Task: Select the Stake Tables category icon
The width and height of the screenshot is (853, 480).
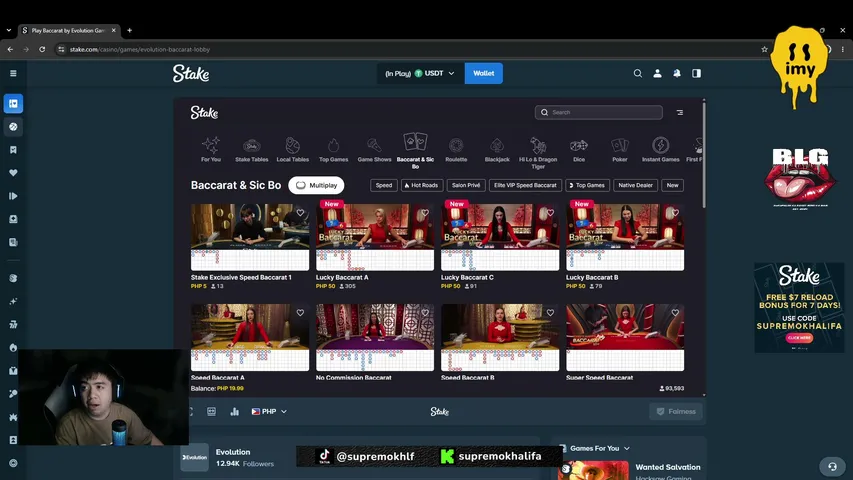Action: click(x=251, y=145)
